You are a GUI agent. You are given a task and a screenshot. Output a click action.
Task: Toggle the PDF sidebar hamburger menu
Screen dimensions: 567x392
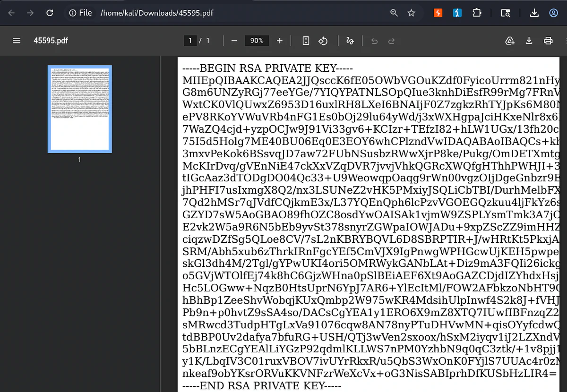17,41
